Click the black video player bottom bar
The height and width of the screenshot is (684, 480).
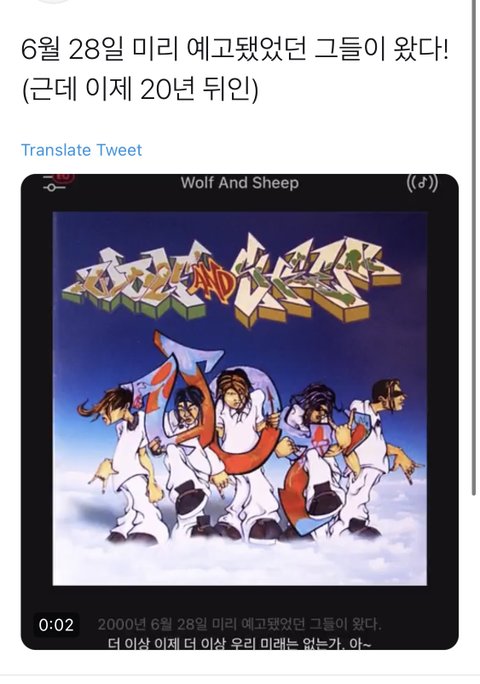(x=240, y=618)
